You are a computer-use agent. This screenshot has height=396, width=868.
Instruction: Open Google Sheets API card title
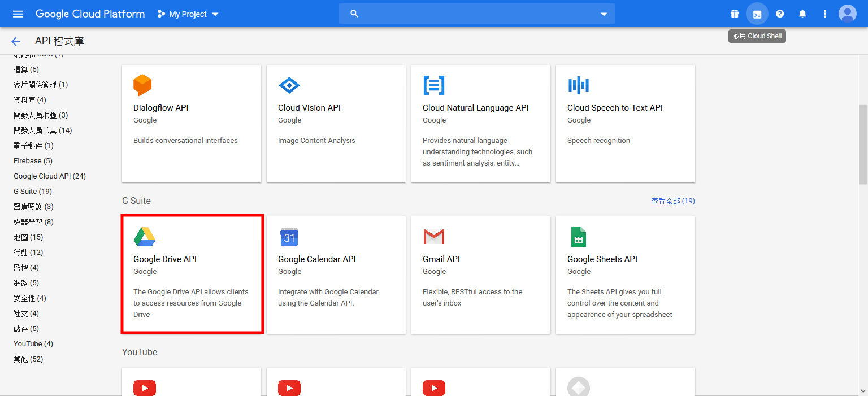[x=602, y=259]
